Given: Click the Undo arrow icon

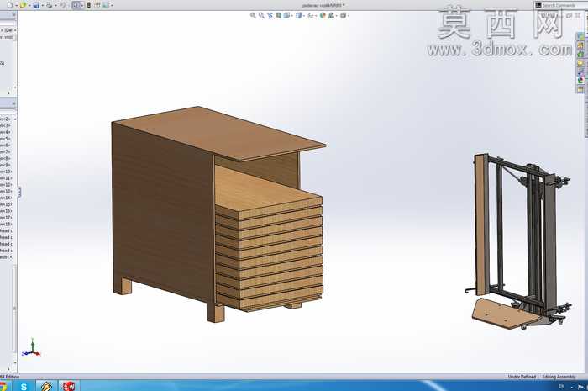Looking at the screenshot, I should point(62,5).
